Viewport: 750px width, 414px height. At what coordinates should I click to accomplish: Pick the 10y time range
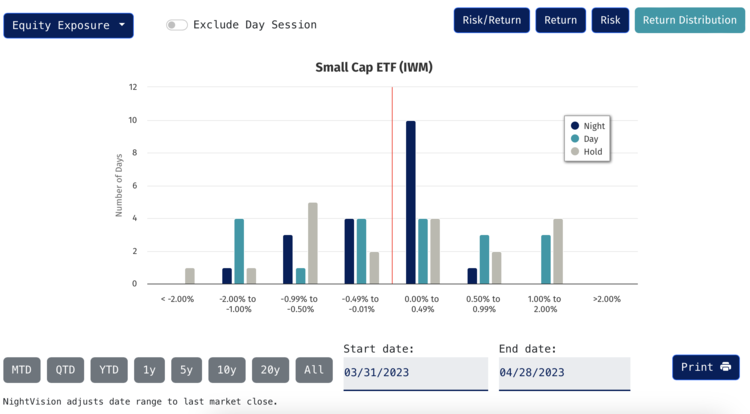227,370
